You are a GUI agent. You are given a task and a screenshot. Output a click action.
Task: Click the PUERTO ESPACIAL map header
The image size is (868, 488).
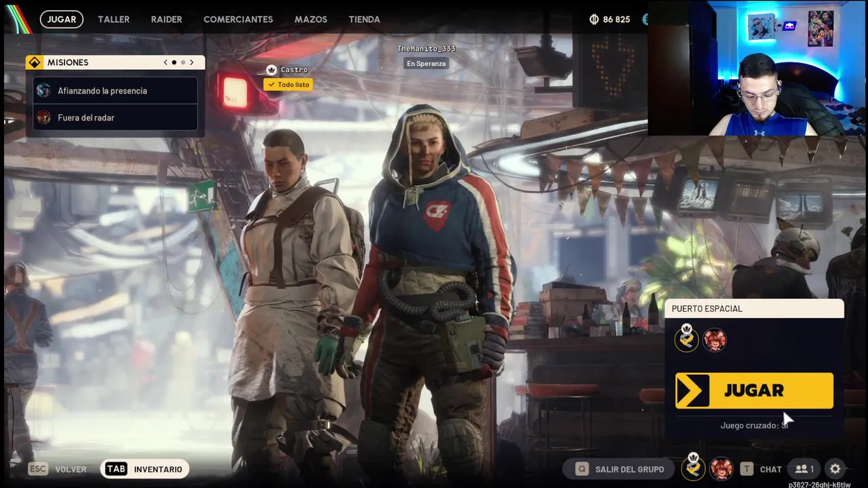(x=754, y=308)
